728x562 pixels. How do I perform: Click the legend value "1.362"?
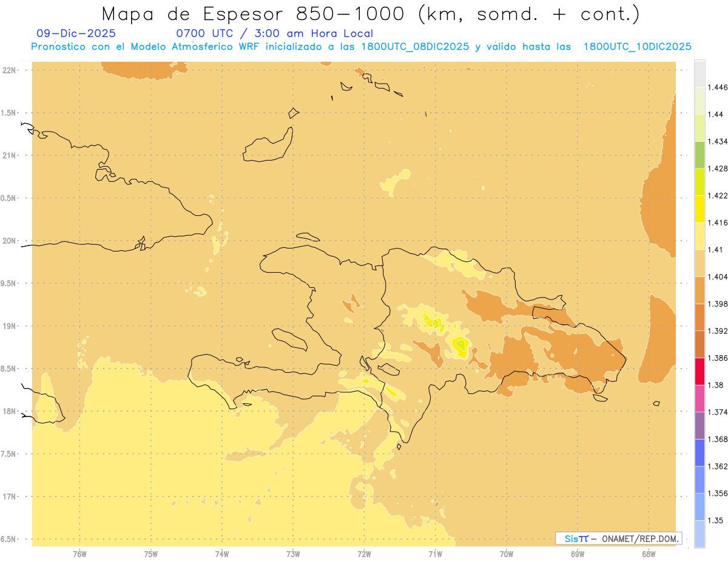(x=719, y=466)
